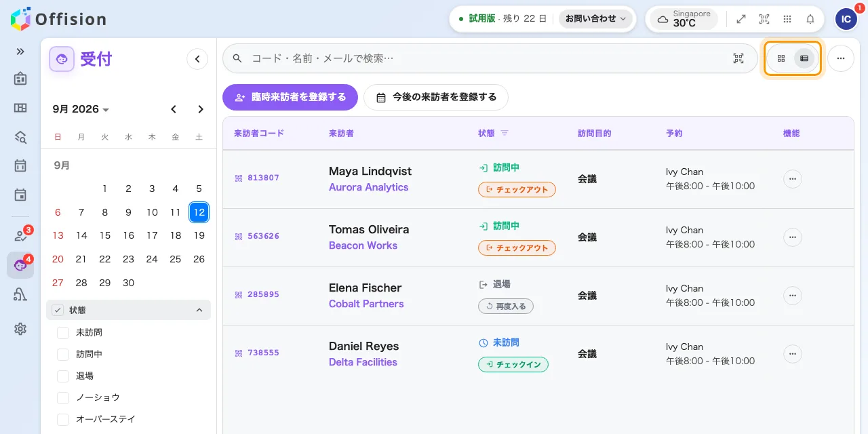868x434 pixels.
Task: Open actions menu for Daniel Reyes
Action: coord(793,354)
